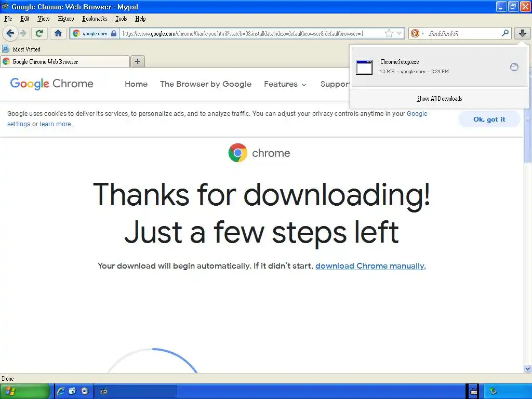The width and height of the screenshot is (532, 399).
Task: Open the Windows Start button
Action: [25, 391]
